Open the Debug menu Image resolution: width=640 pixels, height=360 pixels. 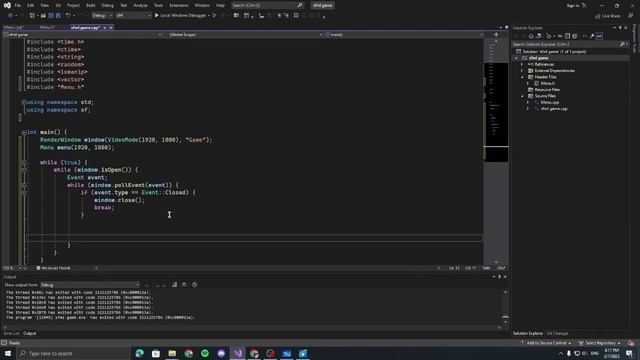[x=107, y=5]
